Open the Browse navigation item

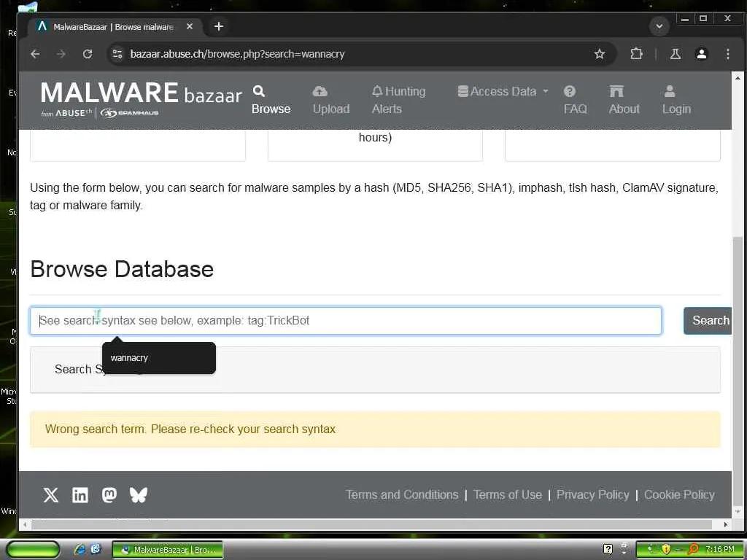coord(271,101)
